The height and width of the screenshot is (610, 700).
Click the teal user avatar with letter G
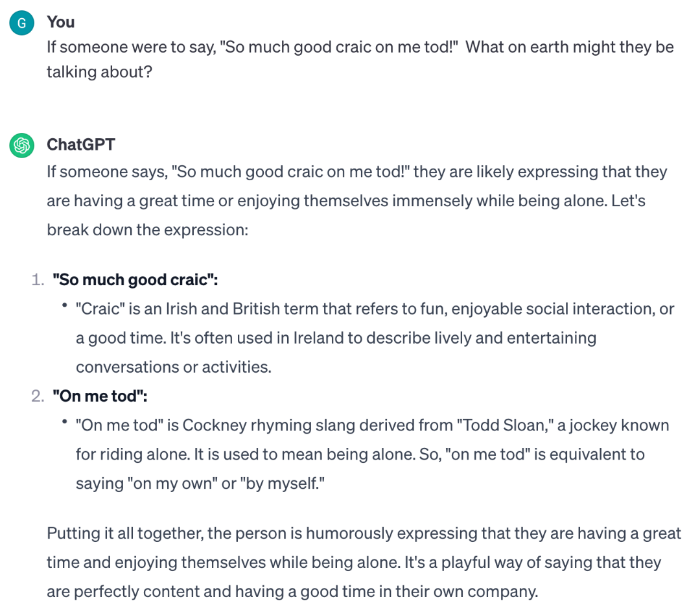coord(22,23)
